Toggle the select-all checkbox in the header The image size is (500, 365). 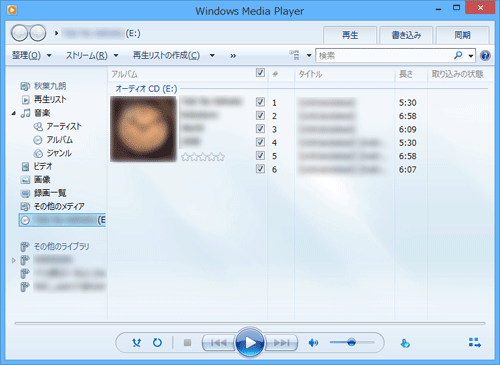tap(260, 73)
